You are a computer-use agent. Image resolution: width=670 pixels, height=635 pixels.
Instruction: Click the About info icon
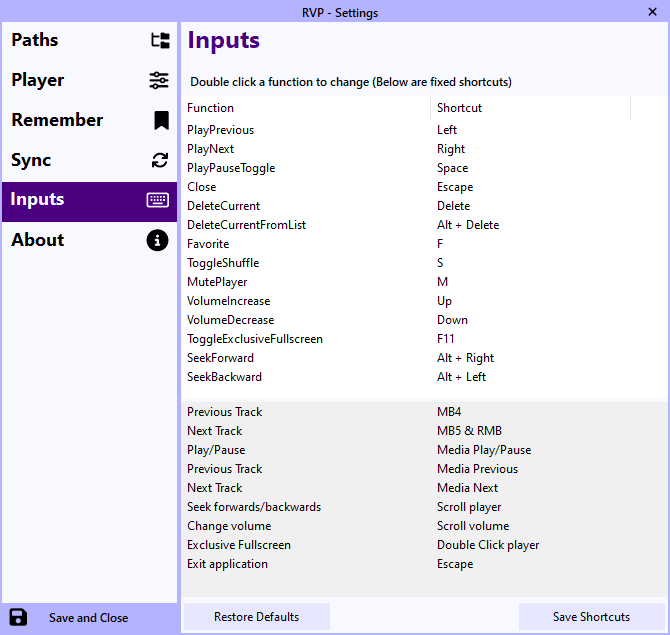pos(158,240)
